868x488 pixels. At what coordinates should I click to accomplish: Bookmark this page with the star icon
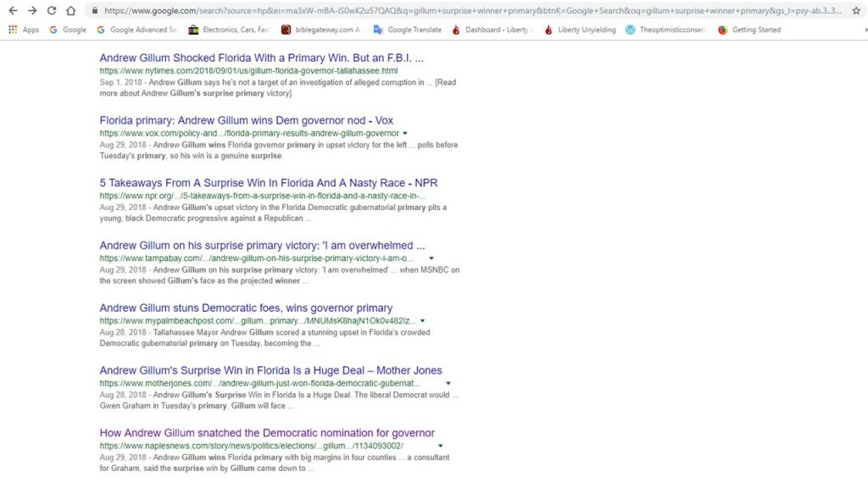[856, 10]
